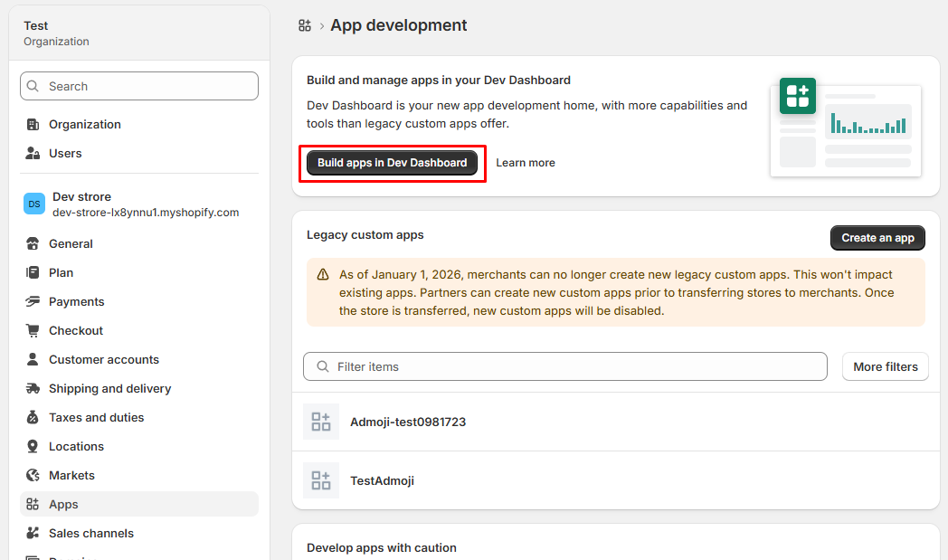Viewport: 948px width, 560px height.
Task: Click the sidebar Search field
Action: 139,86
